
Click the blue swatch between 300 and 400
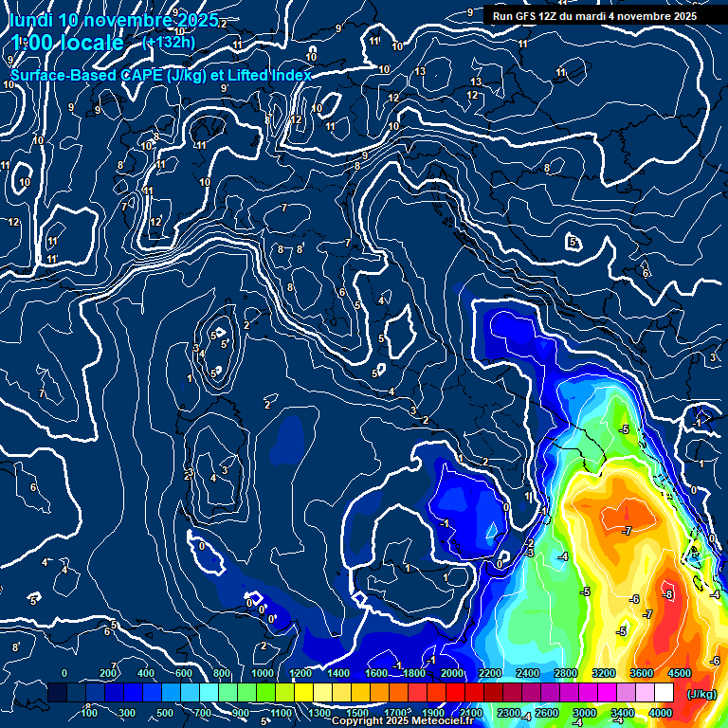click(x=134, y=692)
